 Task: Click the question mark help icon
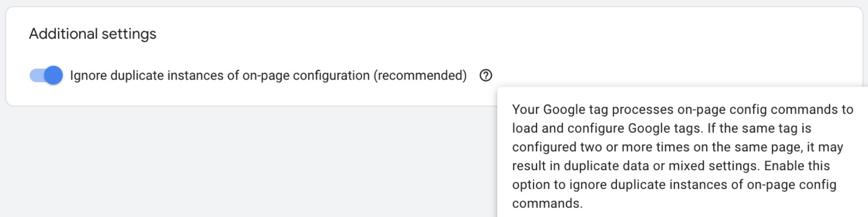coord(486,76)
